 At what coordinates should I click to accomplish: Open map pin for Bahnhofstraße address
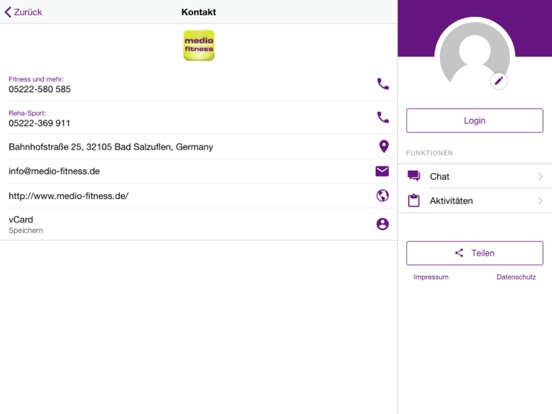tap(384, 146)
